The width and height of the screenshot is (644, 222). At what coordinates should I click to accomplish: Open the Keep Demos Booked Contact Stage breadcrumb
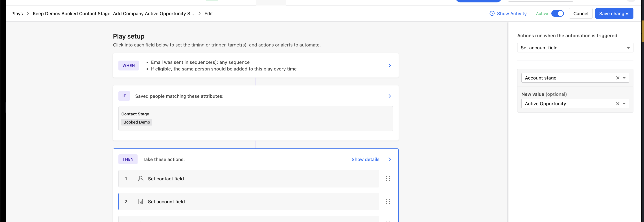[x=113, y=14]
